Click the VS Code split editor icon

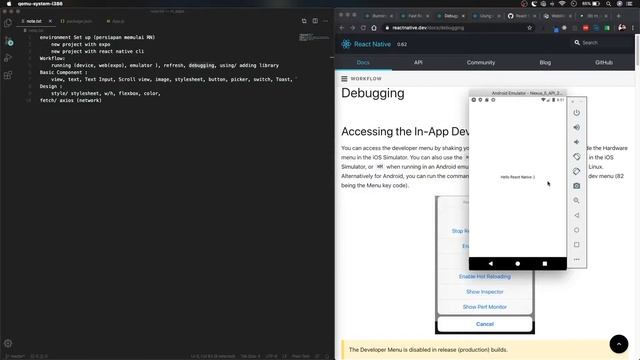[x=315, y=21]
